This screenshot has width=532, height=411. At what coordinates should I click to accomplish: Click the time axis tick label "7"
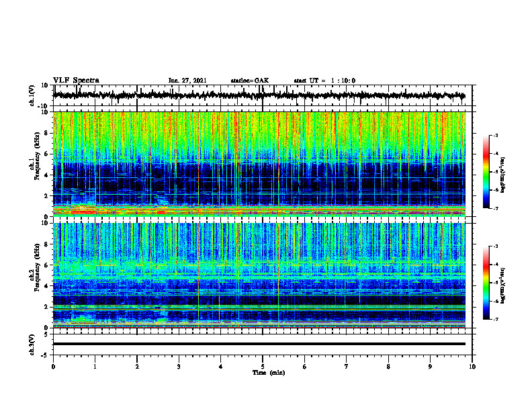coord(347,367)
